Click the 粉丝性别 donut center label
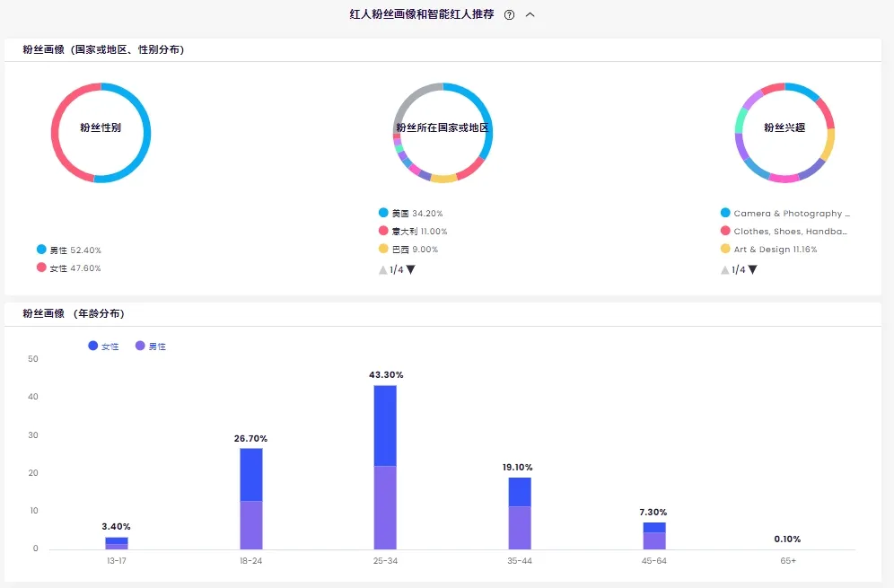 tap(101, 127)
